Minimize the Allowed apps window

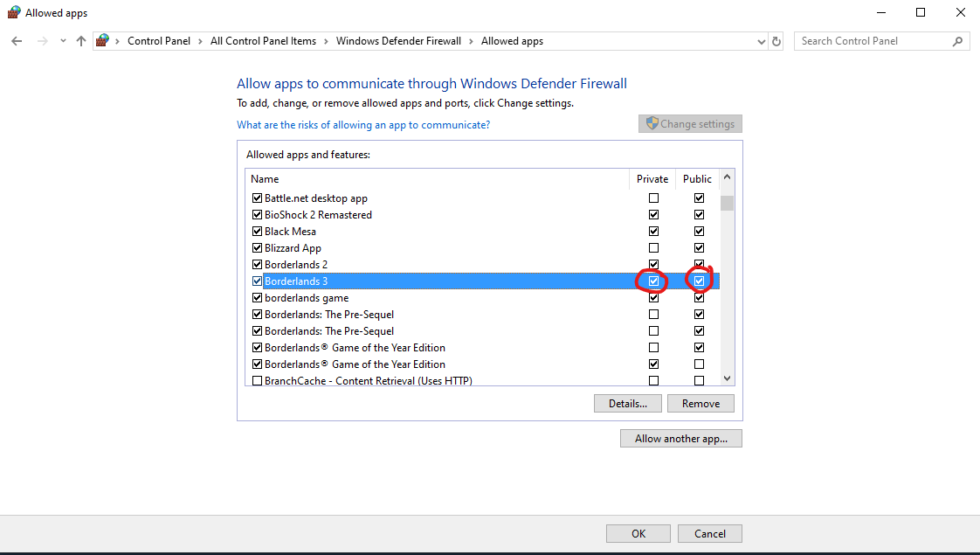[881, 12]
